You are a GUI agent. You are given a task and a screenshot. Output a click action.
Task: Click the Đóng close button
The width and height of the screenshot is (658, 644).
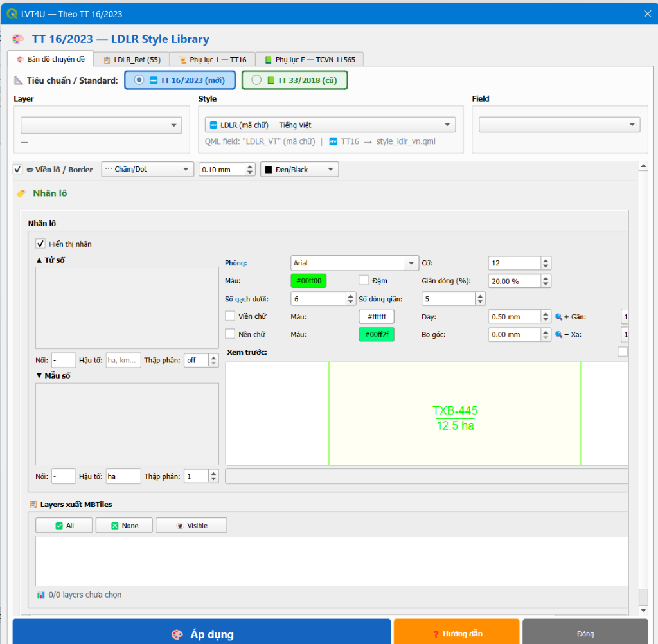point(585,632)
